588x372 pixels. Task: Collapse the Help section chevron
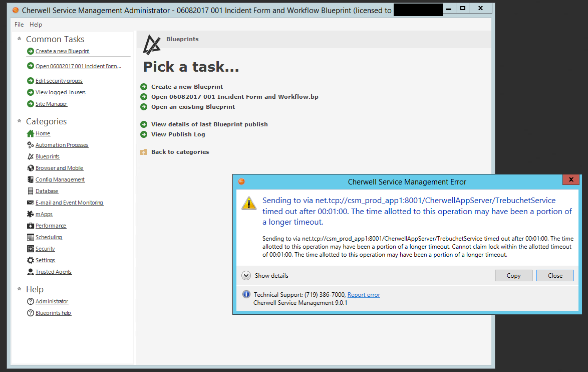coord(19,289)
